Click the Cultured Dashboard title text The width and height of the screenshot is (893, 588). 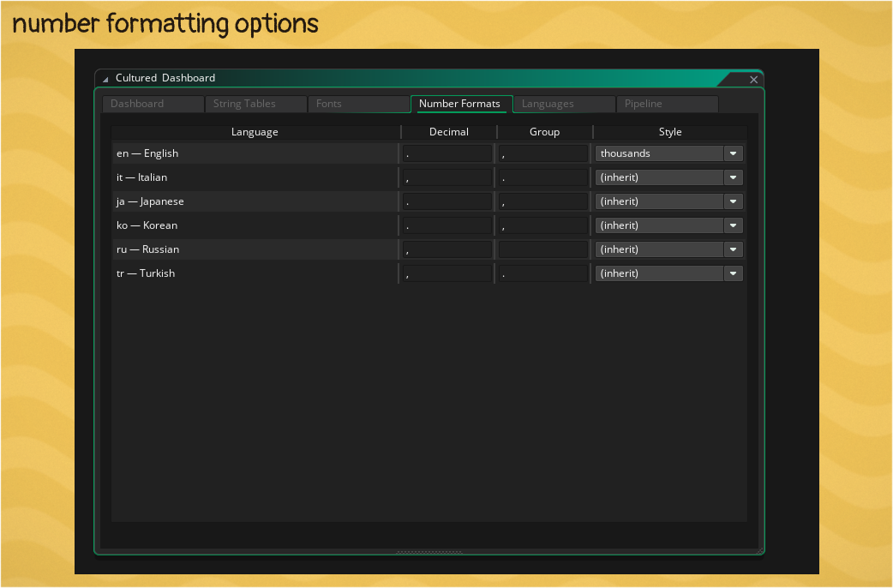click(x=165, y=78)
